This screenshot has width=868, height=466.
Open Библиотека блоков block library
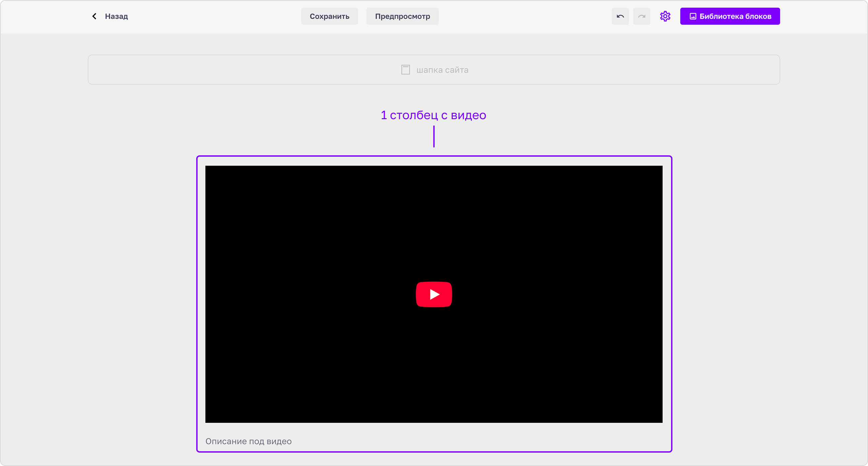click(x=729, y=16)
